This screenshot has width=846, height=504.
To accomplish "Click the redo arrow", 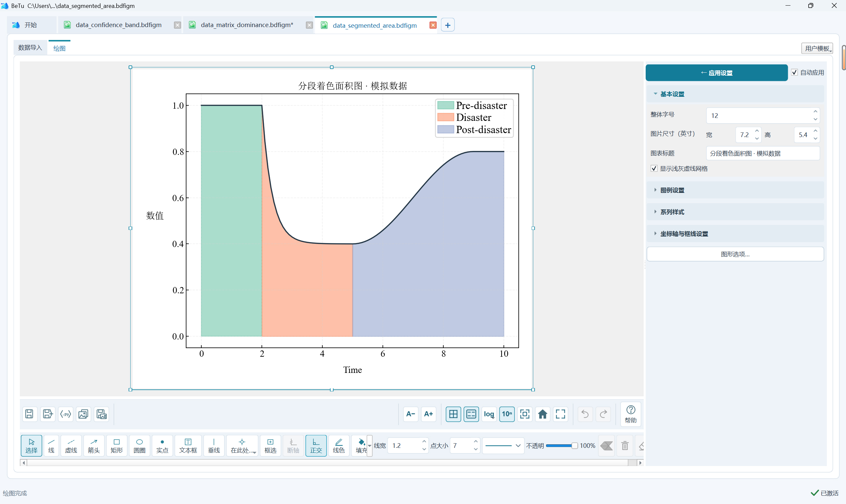I will pos(603,414).
